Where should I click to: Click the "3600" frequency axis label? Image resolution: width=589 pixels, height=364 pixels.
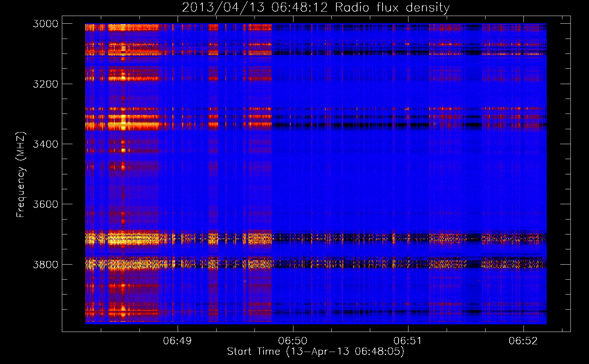[46, 204]
